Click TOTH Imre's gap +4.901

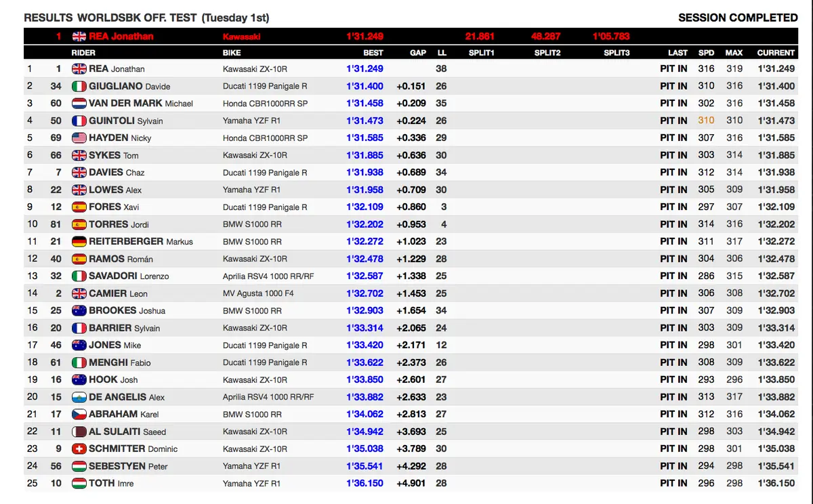(411, 483)
